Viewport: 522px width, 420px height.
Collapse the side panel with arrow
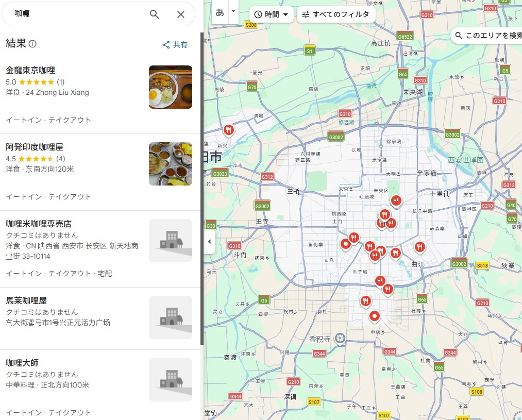209,242
